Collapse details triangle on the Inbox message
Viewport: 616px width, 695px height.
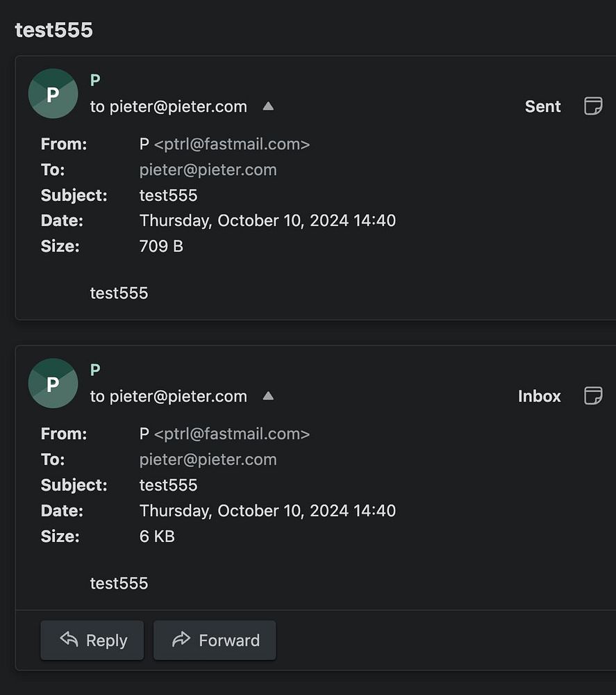click(x=268, y=396)
